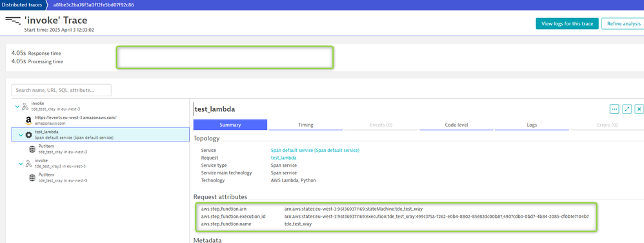Open the Code level tab
The image size is (644, 243).
tap(456, 125)
